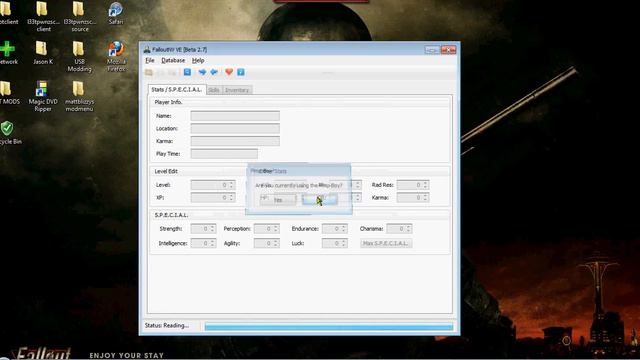
Task: Click the blue right arrow toolbar icon
Action: (202, 72)
